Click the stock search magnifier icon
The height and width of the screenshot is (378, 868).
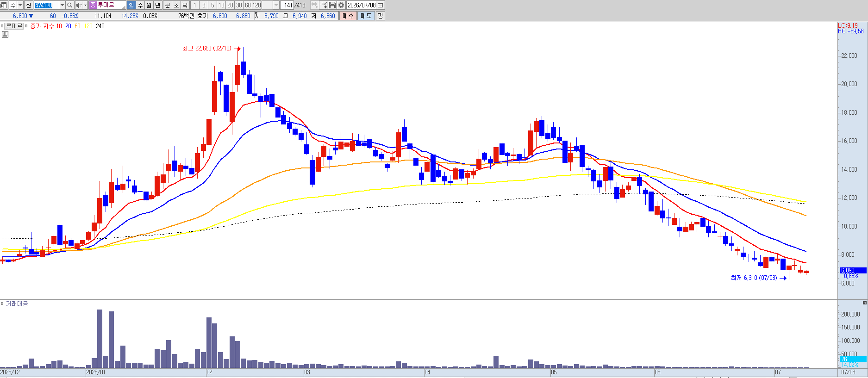pos(70,5)
